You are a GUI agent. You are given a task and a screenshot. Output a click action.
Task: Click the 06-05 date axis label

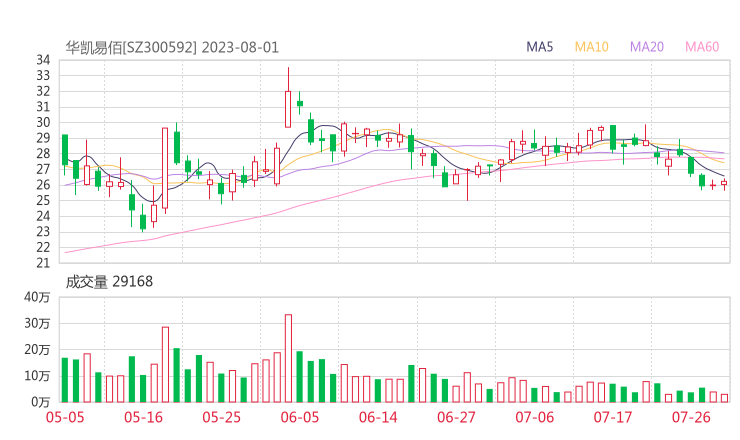300,417
